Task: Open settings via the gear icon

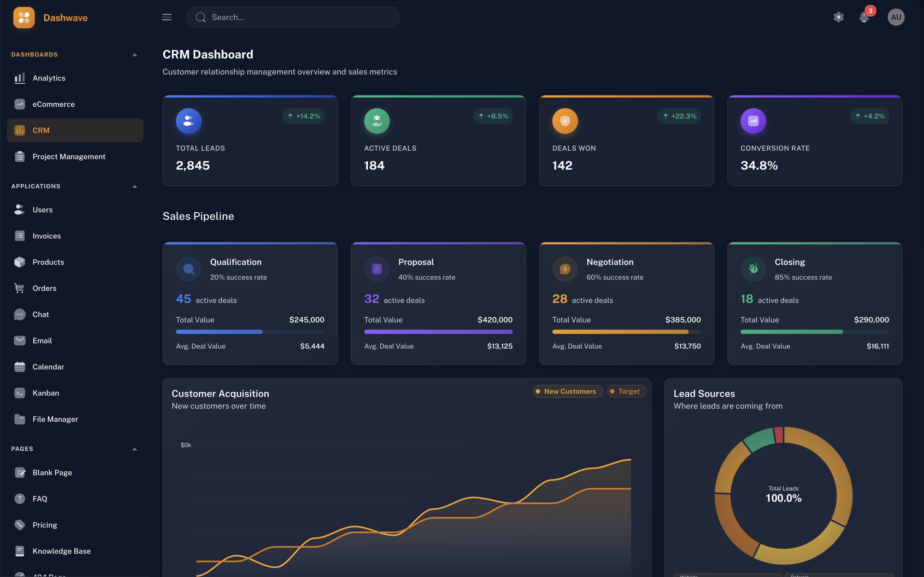Action: click(x=838, y=17)
